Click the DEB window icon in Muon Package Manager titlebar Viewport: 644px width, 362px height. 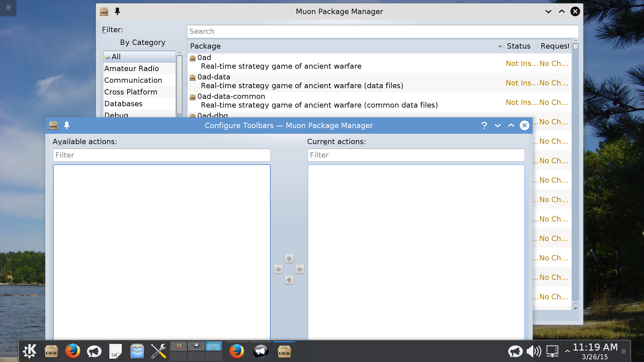point(104,11)
